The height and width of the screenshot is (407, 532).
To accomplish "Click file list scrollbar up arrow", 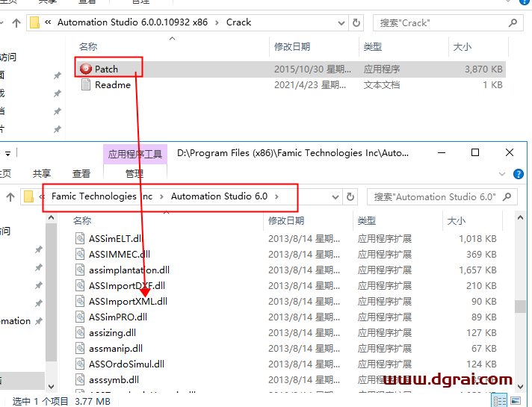I will (x=520, y=218).
